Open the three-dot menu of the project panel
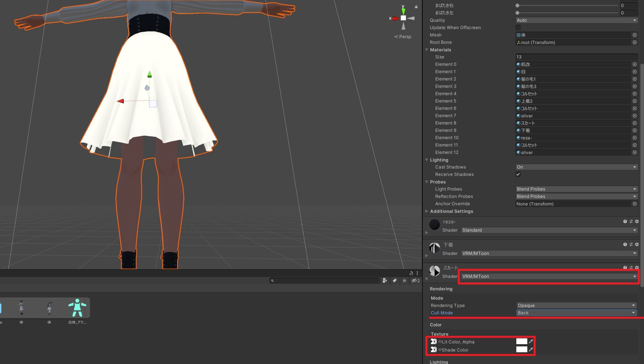The image size is (644, 364). point(417,273)
